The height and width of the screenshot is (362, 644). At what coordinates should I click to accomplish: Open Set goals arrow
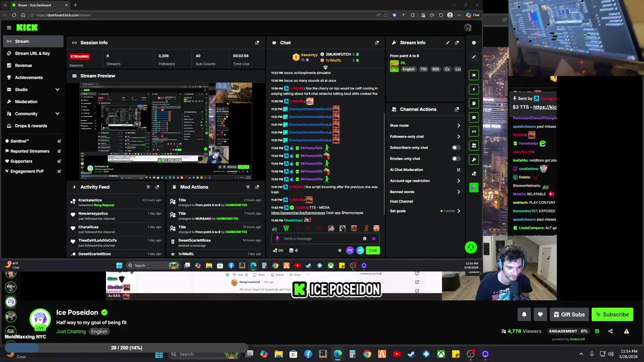[458, 211]
